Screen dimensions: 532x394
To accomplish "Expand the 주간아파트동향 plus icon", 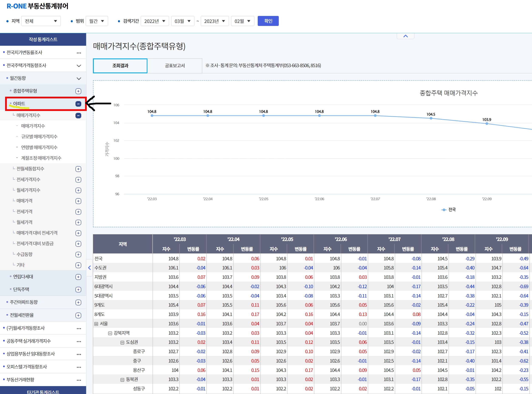I will point(78,302).
